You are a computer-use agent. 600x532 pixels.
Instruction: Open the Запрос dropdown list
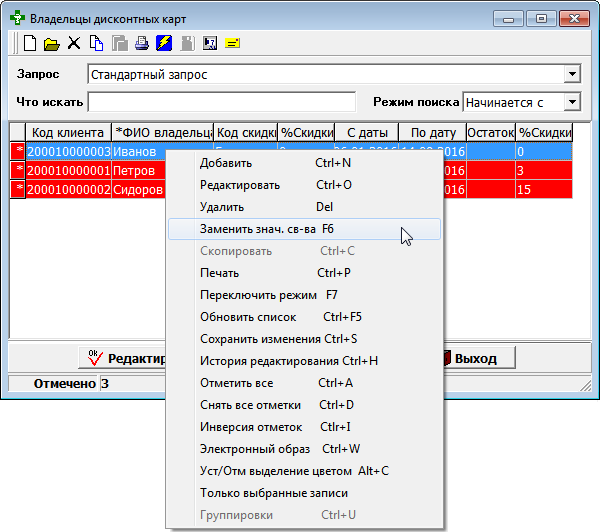(x=572, y=74)
